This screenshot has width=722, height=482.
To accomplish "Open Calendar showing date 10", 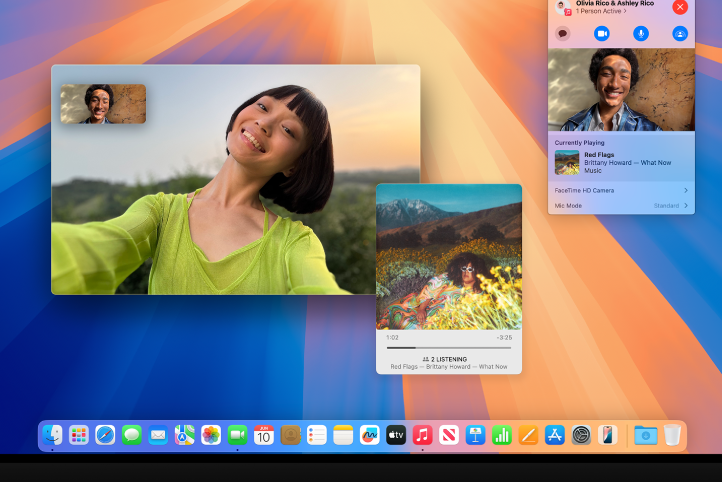I will pyautogui.click(x=264, y=435).
